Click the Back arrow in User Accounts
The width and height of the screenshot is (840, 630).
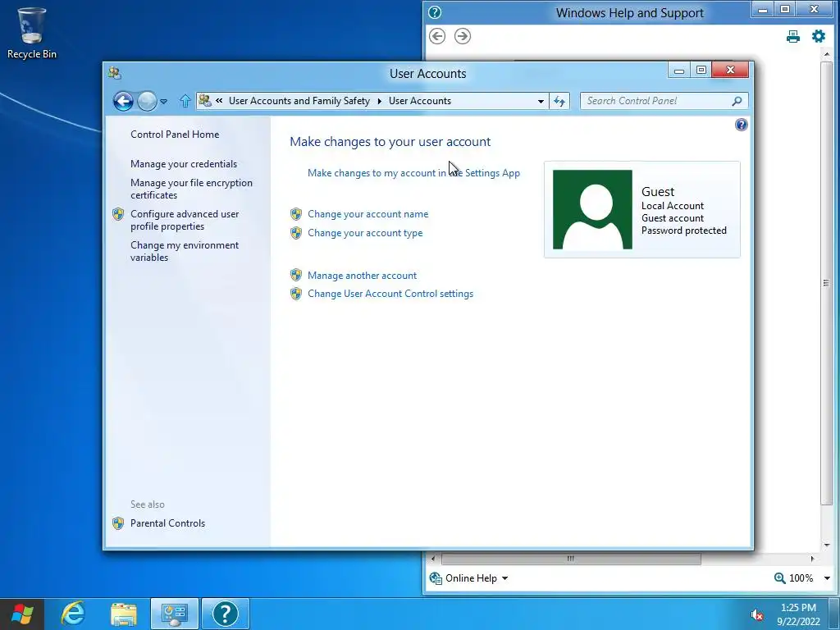(123, 101)
